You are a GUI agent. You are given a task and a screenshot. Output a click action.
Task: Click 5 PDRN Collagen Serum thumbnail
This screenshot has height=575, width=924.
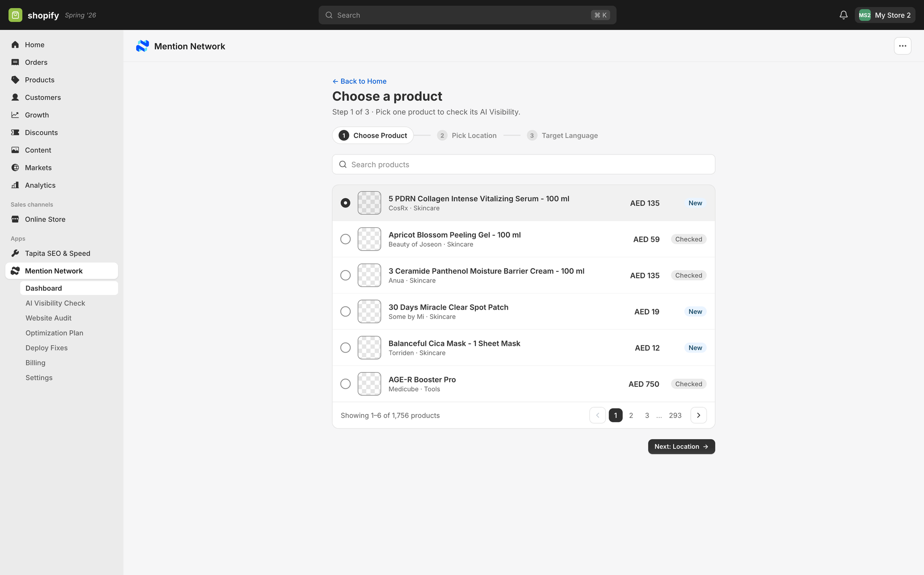pos(370,203)
